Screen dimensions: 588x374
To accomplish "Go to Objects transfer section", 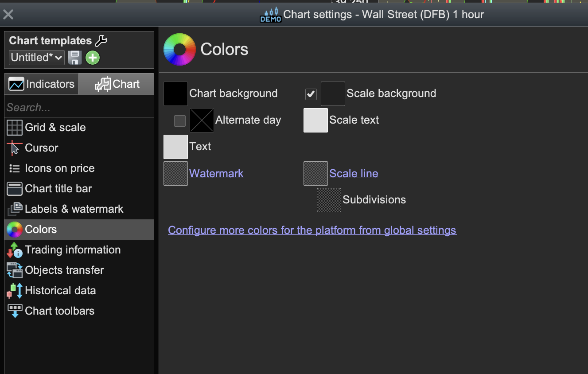I will [64, 270].
